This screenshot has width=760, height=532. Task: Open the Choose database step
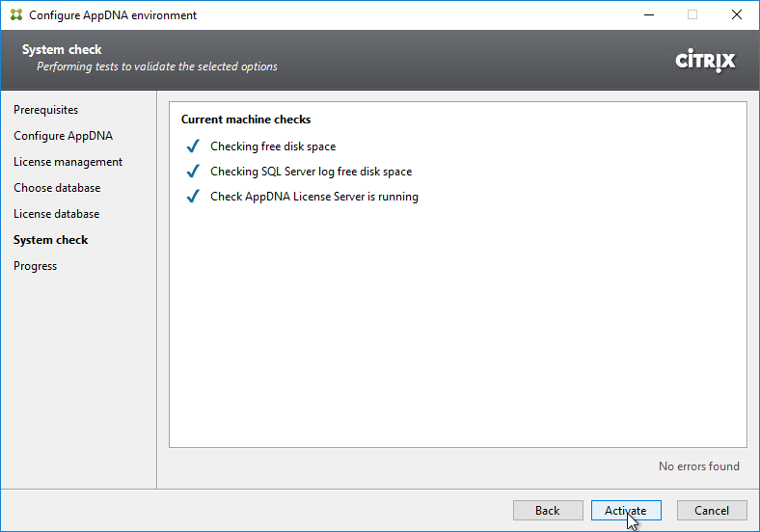tap(57, 188)
